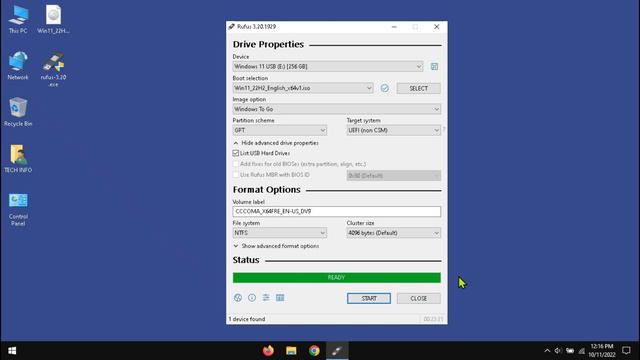Collapse Hide advanced drive properties

[x=276, y=143]
